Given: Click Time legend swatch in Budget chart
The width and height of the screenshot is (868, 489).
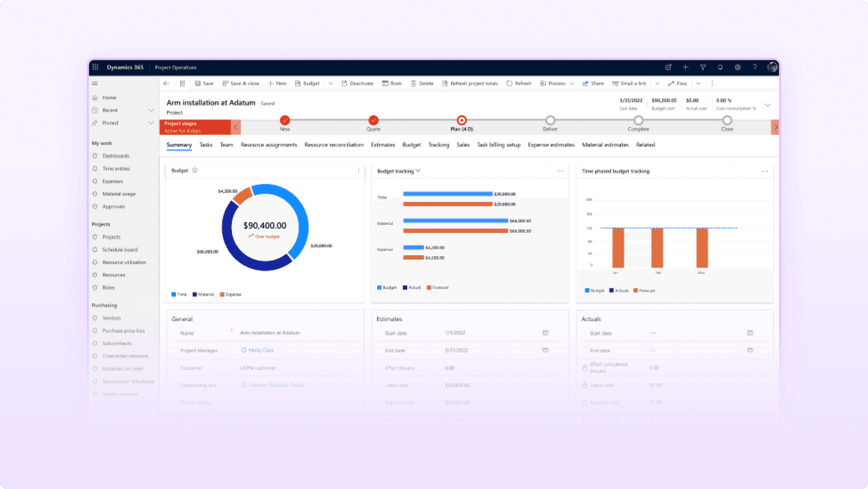Looking at the screenshot, I should tap(174, 294).
